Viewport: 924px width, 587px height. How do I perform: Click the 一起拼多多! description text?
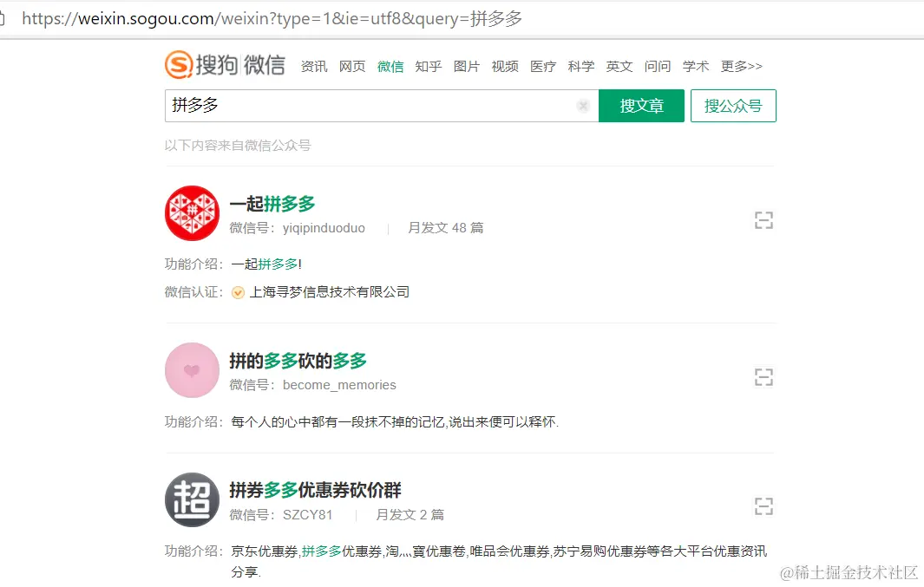click(x=266, y=264)
